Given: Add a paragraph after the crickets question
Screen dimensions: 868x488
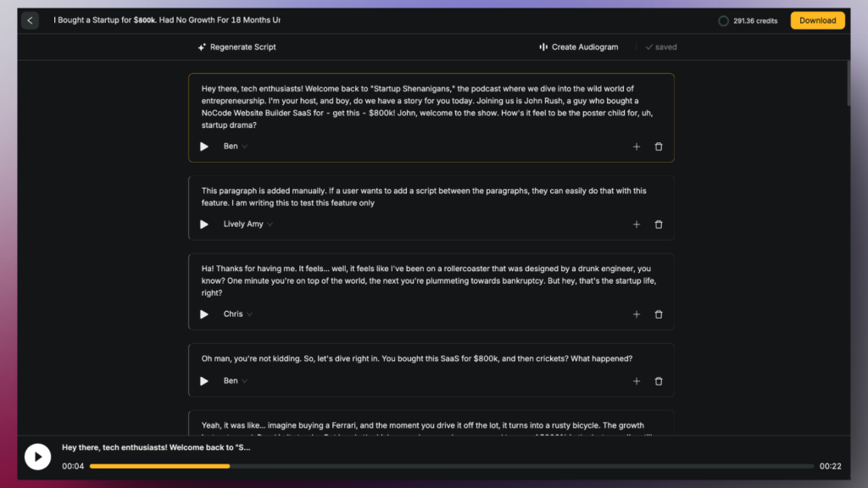Looking at the screenshot, I should point(637,381).
